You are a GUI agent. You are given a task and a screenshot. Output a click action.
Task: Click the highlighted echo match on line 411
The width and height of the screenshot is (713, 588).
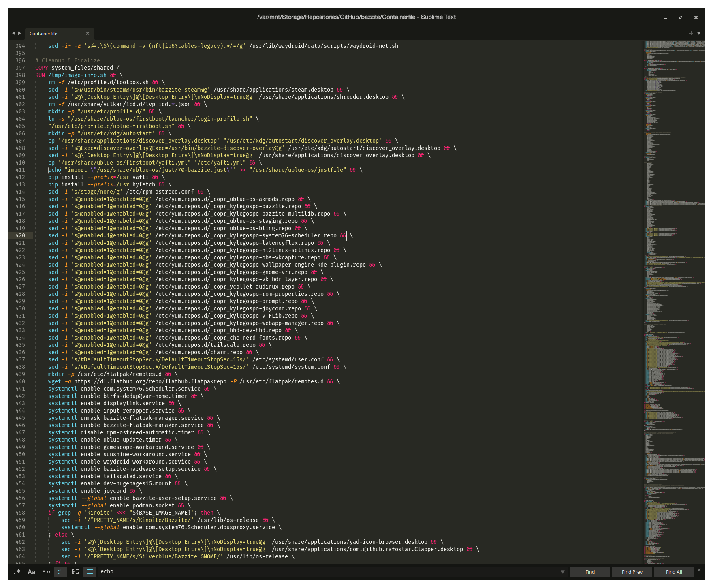pyautogui.click(x=53, y=170)
